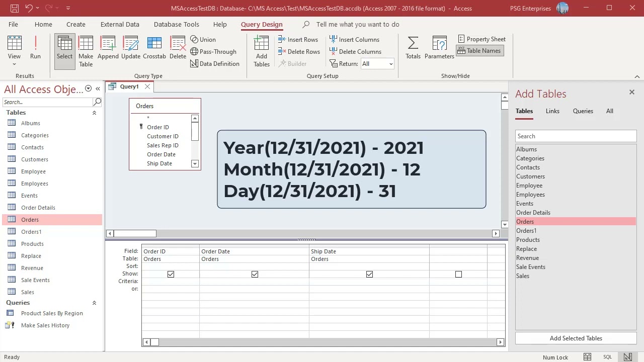Select Make Sales History query
Viewport: 644px width, 362px height.
point(45,325)
